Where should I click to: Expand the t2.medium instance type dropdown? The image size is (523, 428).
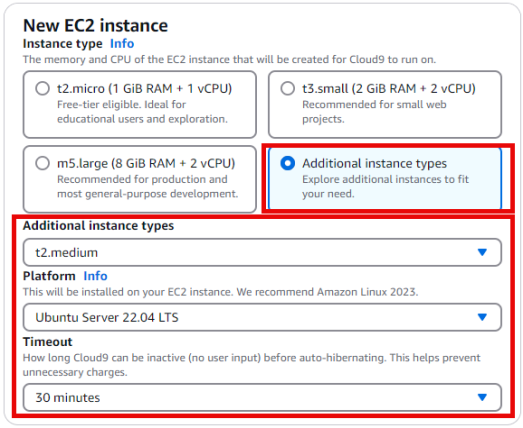(262, 252)
